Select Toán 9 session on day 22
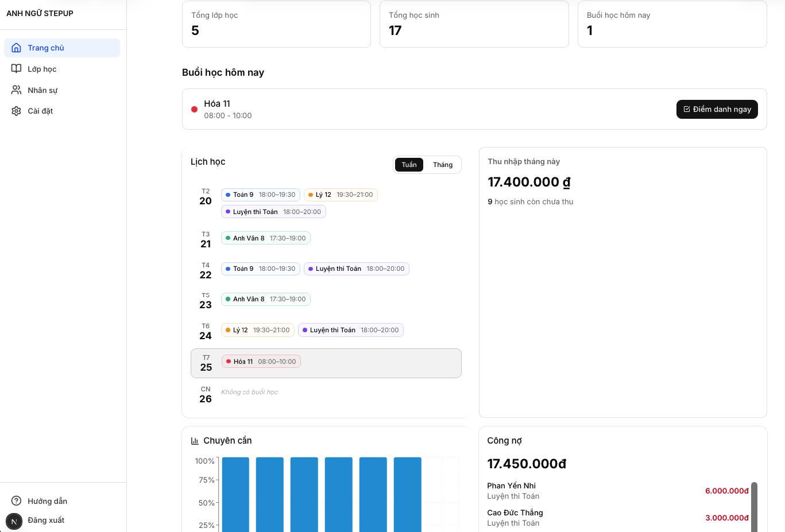 point(261,269)
